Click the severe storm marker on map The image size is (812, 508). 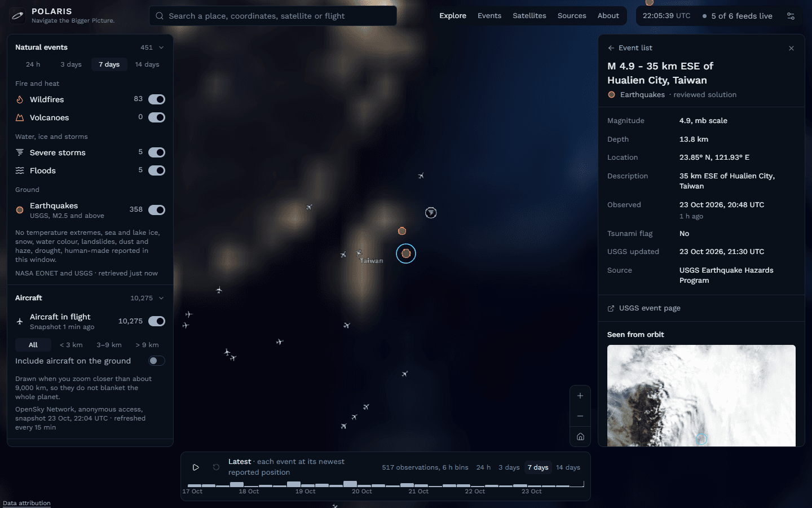click(x=431, y=213)
